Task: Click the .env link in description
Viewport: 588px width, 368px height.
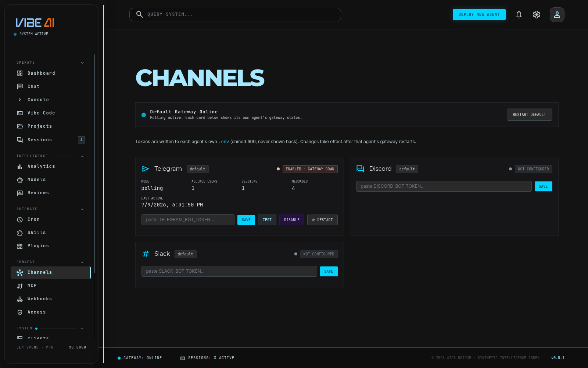Action: [x=224, y=142]
